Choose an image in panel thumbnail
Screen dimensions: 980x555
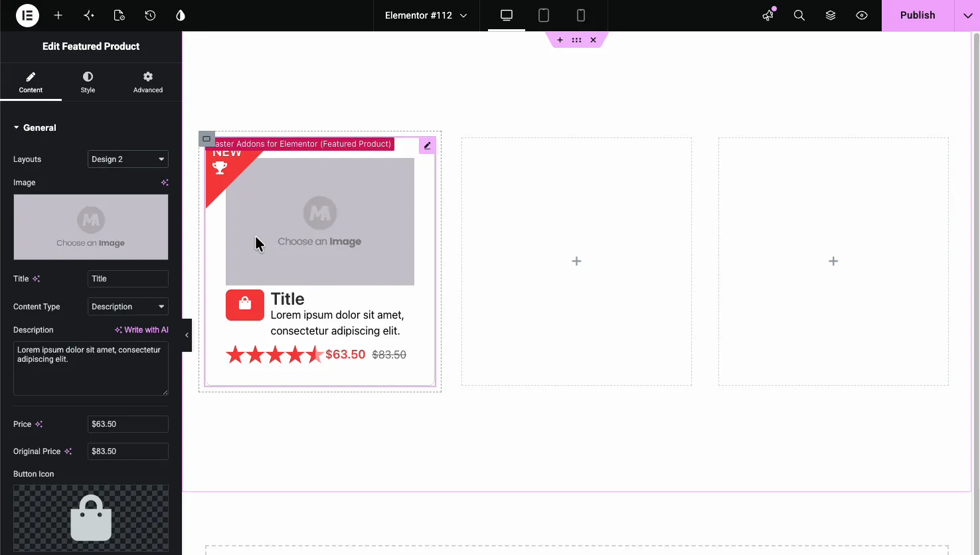click(x=91, y=227)
